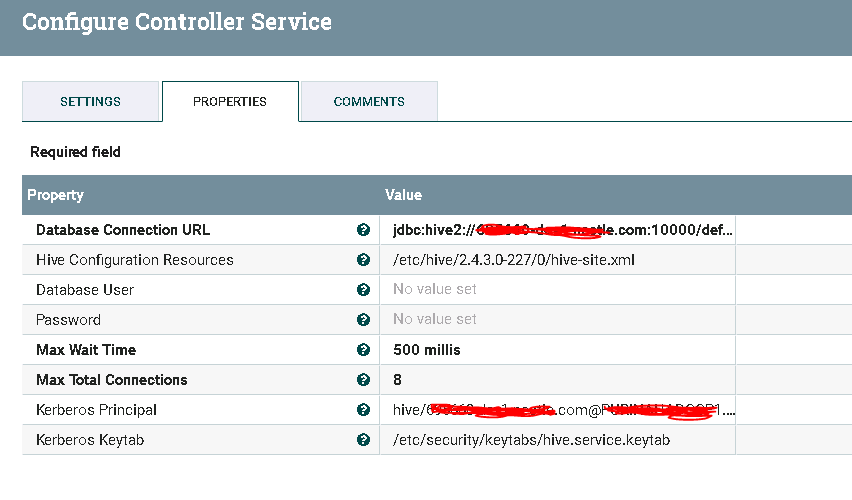Switch to the Settings tab

(90, 101)
